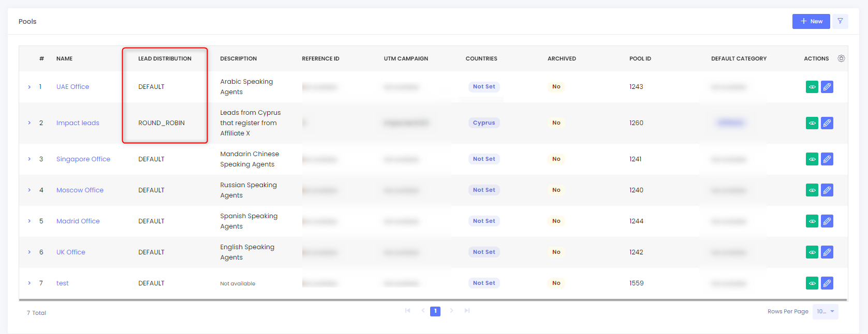
Task: Sort by Lead Distribution column header
Action: [x=165, y=58]
